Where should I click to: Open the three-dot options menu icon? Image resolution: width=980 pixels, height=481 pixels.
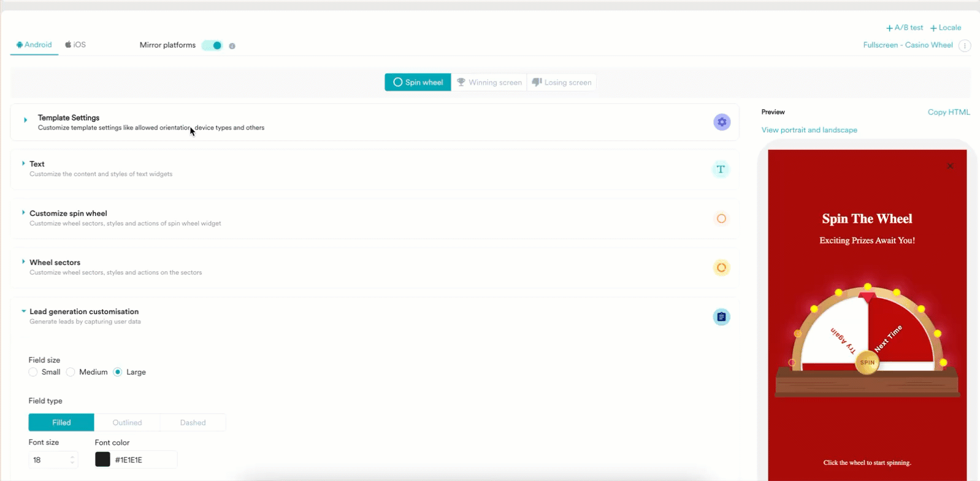(965, 46)
